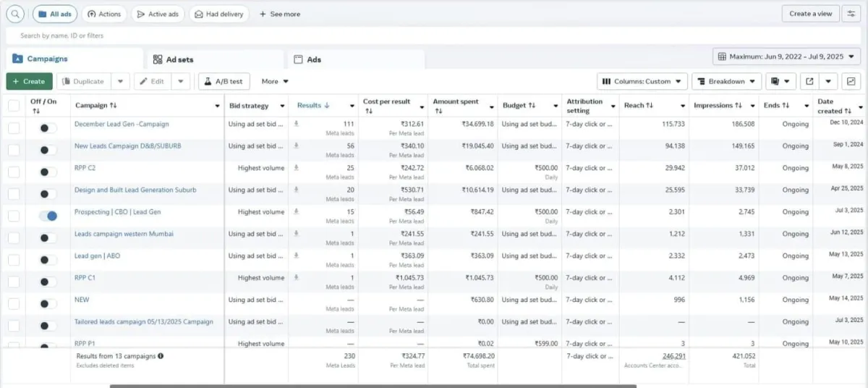The image size is (868, 388).
Task: Open Leads campaign western Mumbai link
Action: [124, 234]
